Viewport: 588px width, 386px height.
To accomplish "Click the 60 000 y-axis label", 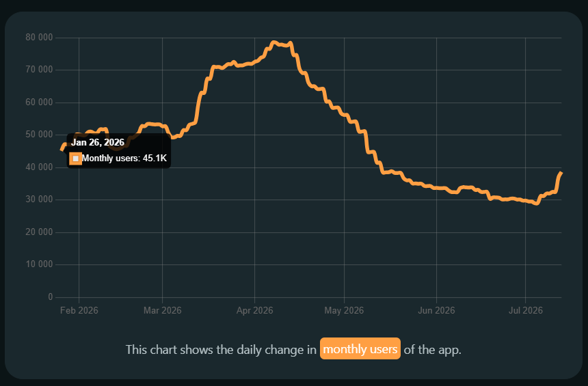I will point(39,102).
